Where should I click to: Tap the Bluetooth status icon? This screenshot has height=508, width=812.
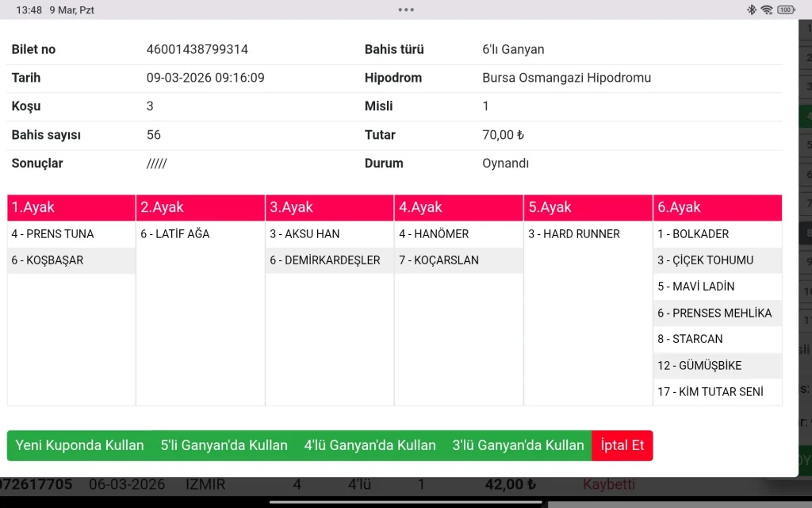point(752,10)
